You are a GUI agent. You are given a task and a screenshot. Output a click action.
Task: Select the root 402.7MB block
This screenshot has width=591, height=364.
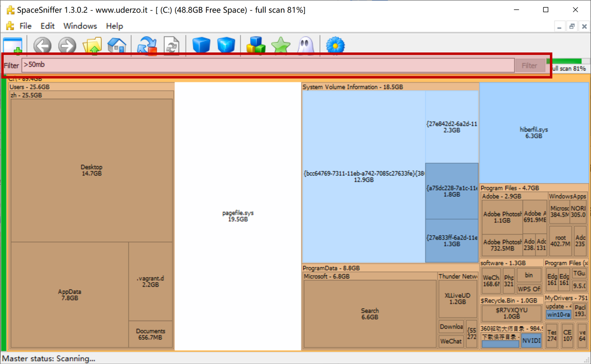pos(560,240)
